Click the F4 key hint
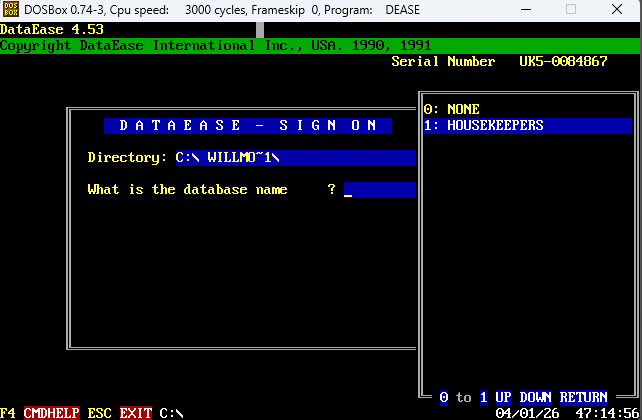Image resolution: width=642 pixels, height=420 pixels. pos(8,413)
